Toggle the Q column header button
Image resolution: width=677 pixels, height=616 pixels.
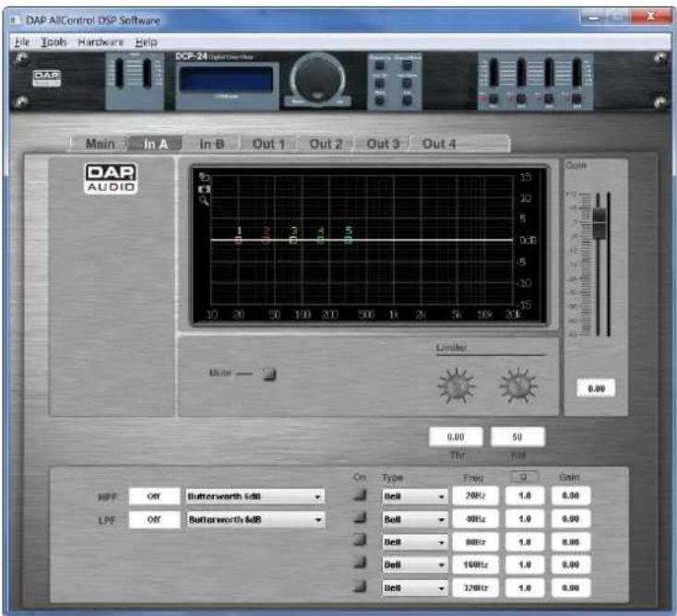coord(524,477)
